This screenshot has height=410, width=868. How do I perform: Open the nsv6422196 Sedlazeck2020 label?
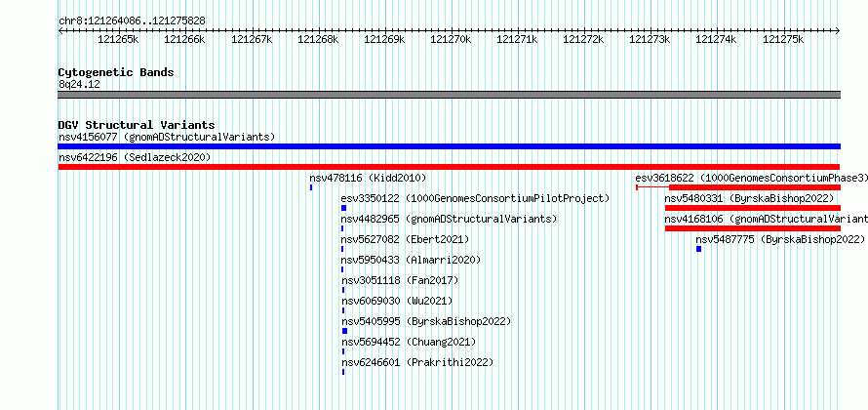point(135,157)
